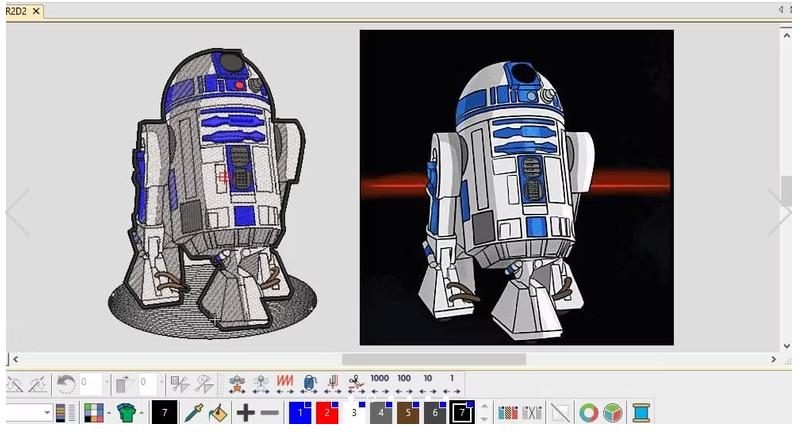Open the empty combo box dropdown
The width and height of the screenshot is (808, 435).
click(47, 413)
